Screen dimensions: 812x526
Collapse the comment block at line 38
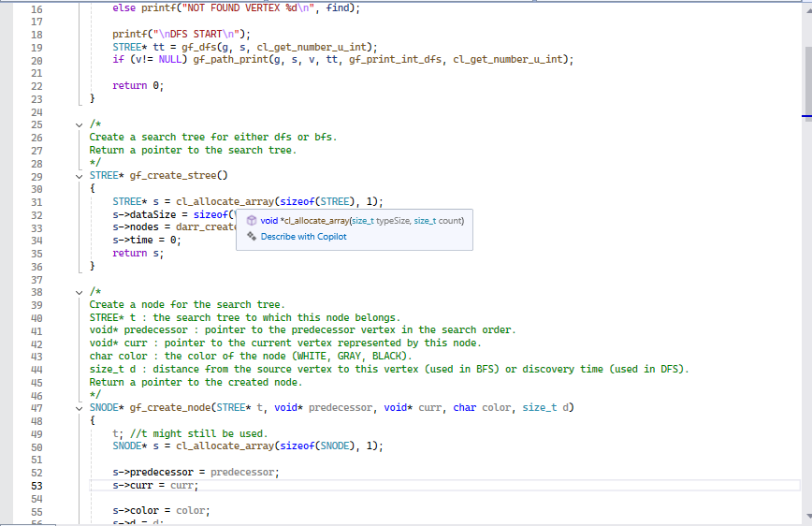tap(79, 292)
